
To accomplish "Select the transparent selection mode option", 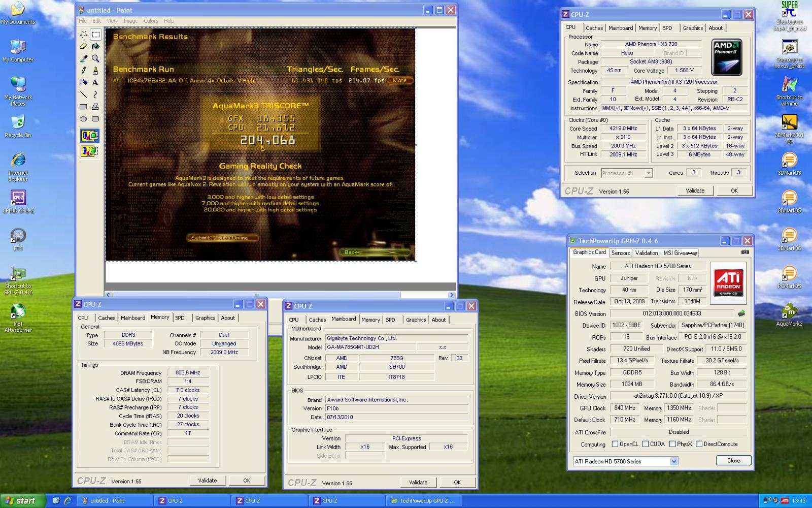I will coord(90,151).
